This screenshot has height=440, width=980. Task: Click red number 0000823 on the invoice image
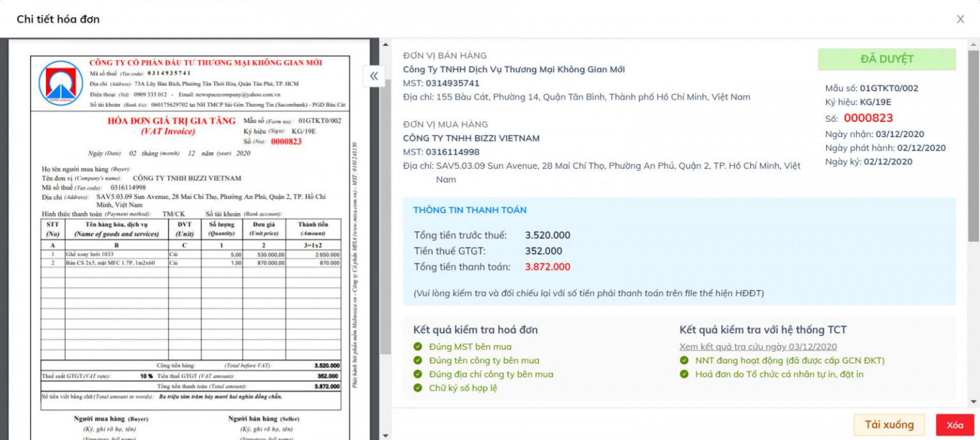286,142
